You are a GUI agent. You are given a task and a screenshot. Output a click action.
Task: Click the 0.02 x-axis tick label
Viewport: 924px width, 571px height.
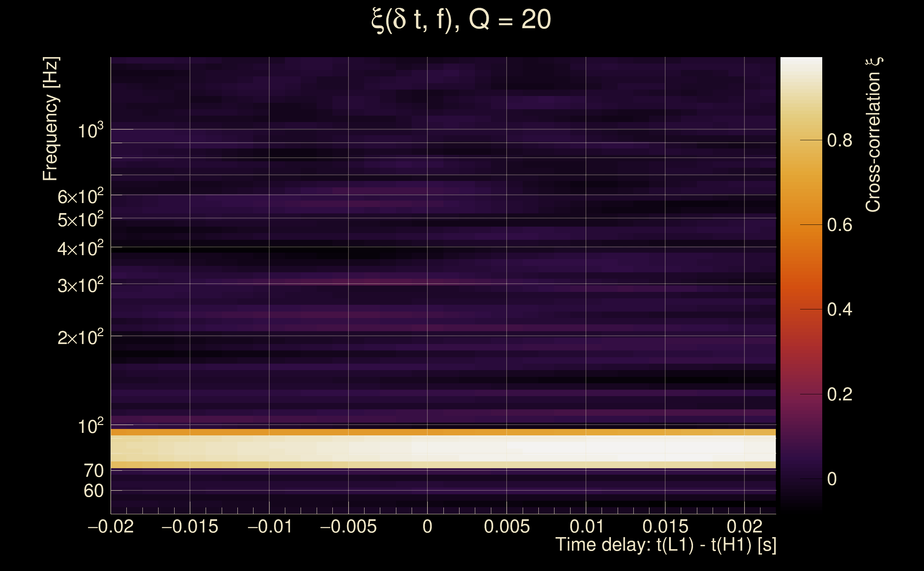pyautogui.click(x=744, y=527)
